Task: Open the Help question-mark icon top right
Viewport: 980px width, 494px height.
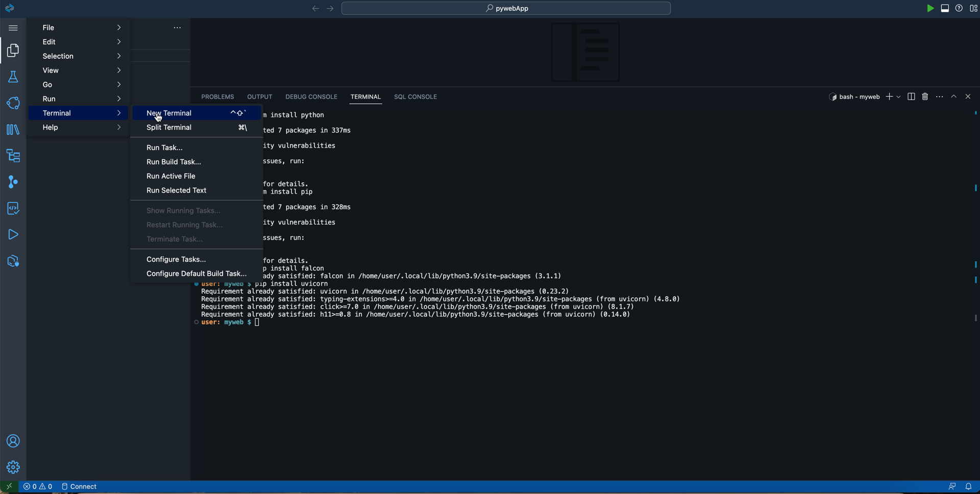Action: pyautogui.click(x=959, y=8)
